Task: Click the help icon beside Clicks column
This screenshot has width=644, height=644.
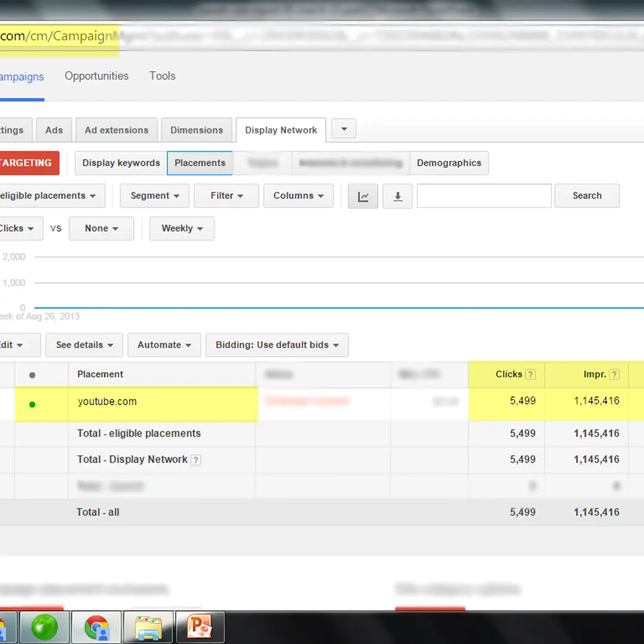Action: point(530,374)
